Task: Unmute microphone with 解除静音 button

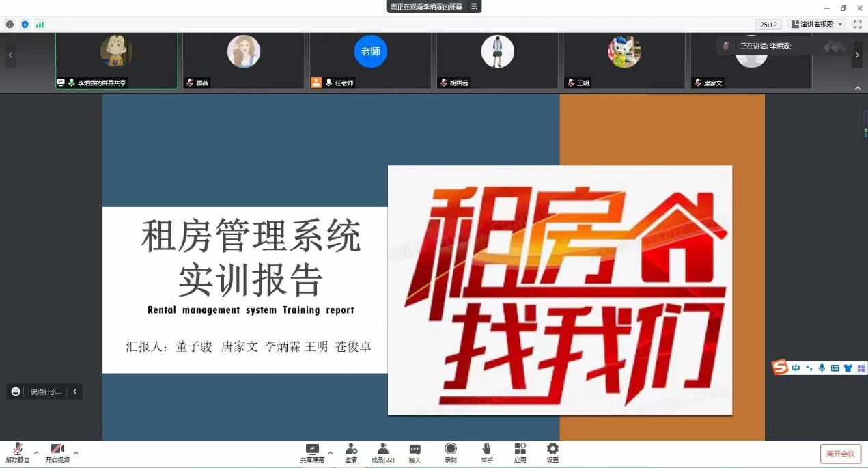Action: pyautogui.click(x=18, y=452)
